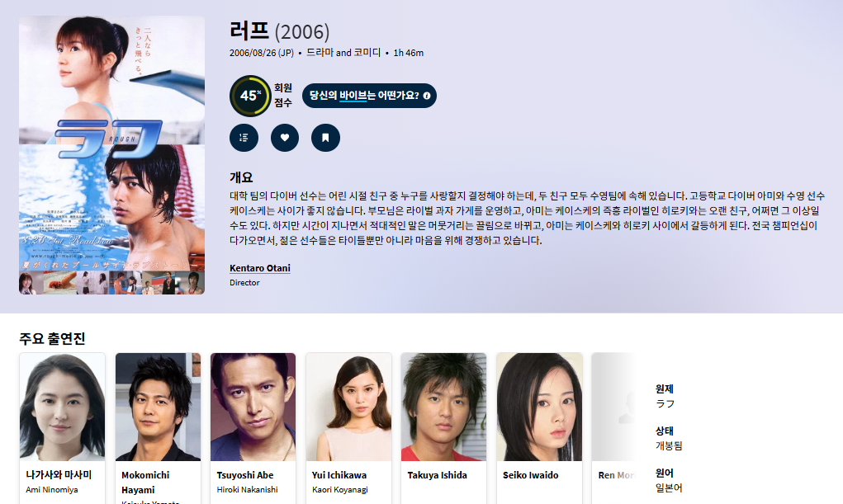This screenshot has width=843, height=504.
Task: Click the Tsuyoshi Abe name link
Action: (x=245, y=475)
